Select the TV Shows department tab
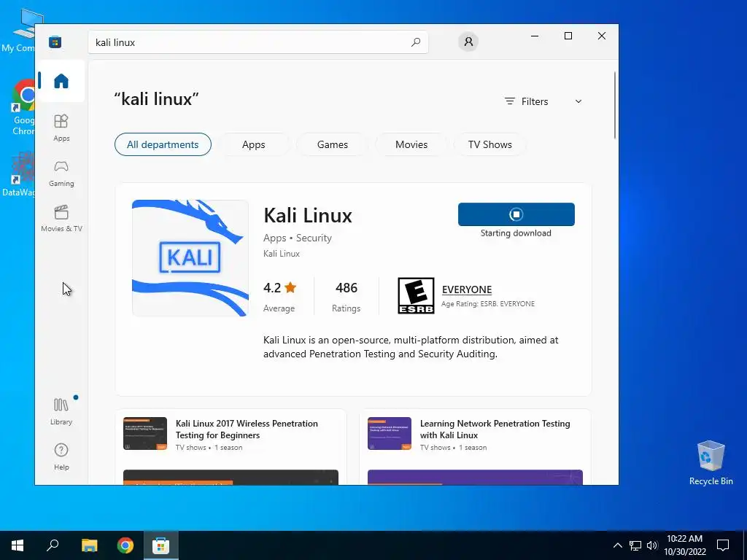Viewport: 747px width, 560px height. (489, 144)
